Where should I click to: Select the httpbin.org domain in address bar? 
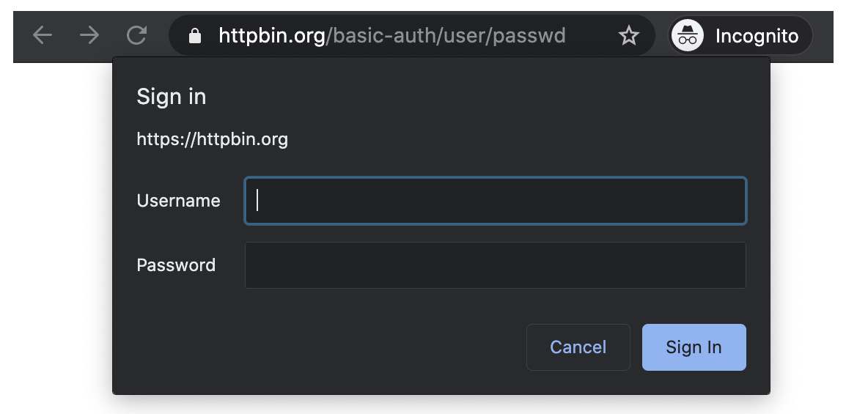(x=272, y=36)
